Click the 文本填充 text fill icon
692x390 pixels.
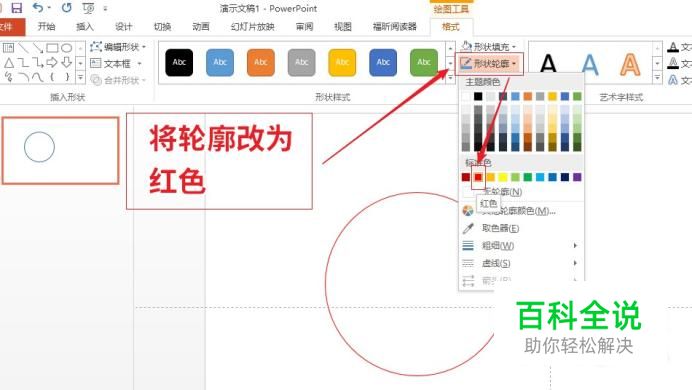pyautogui.click(x=673, y=46)
